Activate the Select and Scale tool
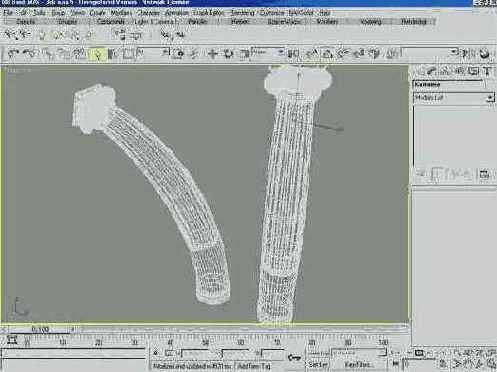Viewport: 497px width, 372px height. (x=245, y=54)
